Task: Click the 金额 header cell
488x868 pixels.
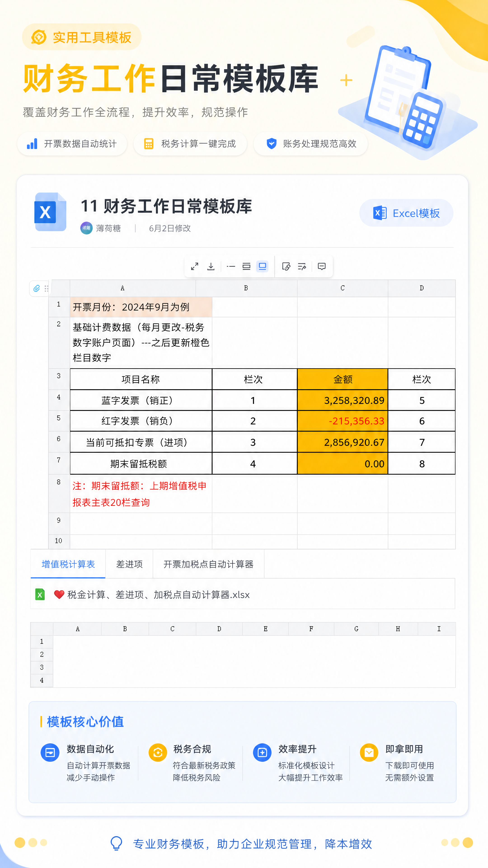Action: pos(343,380)
